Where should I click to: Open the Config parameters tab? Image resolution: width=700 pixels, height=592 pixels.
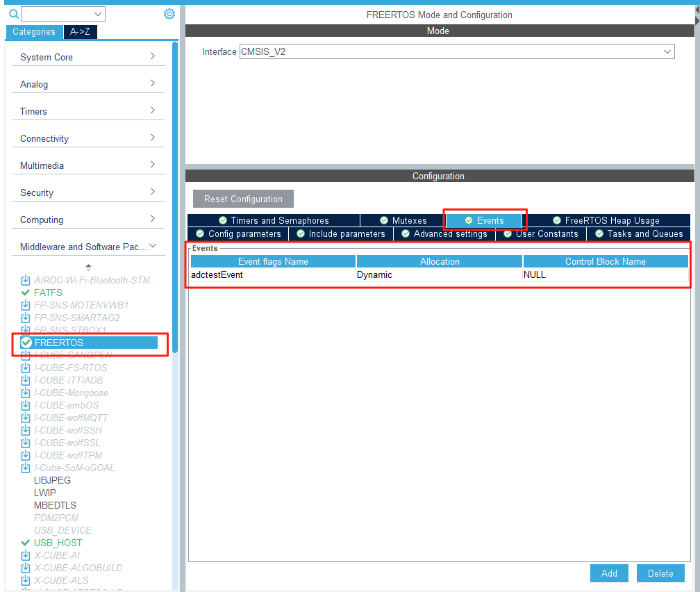tap(238, 233)
